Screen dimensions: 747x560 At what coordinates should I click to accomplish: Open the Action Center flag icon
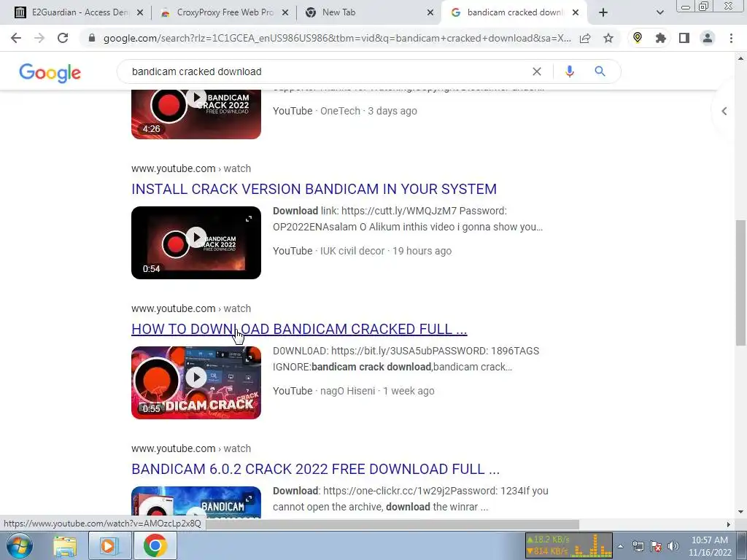tap(656, 546)
